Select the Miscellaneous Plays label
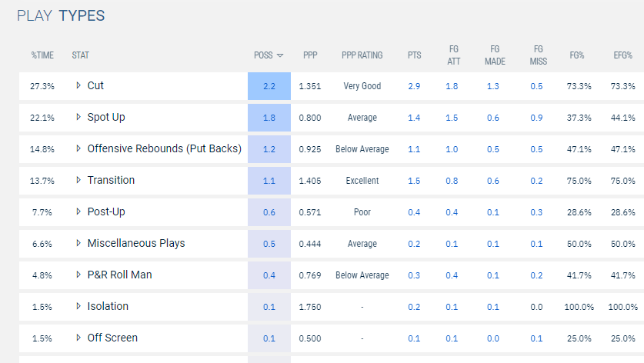This screenshot has width=644, height=363. coord(136,243)
